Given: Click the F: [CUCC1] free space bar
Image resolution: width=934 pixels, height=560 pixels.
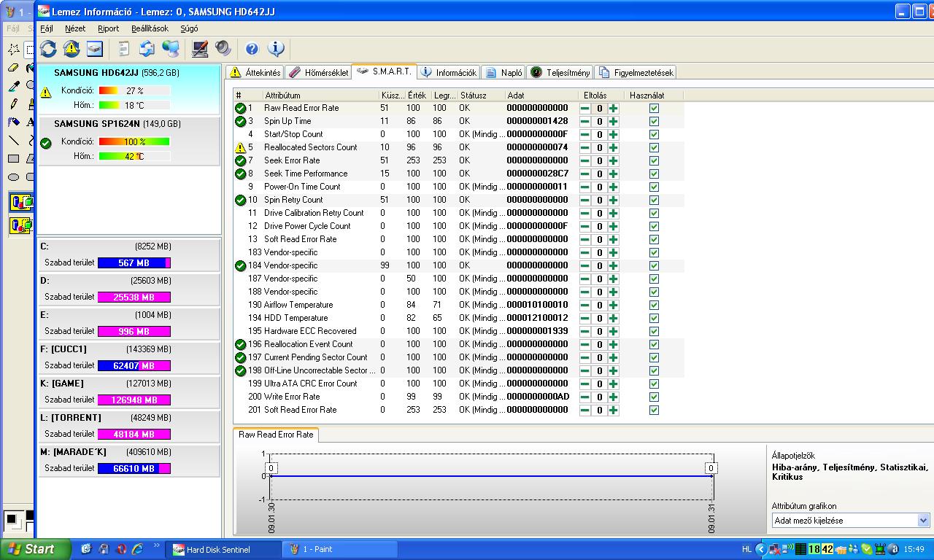Looking at the screenshot, I should (x=134, y=365).
